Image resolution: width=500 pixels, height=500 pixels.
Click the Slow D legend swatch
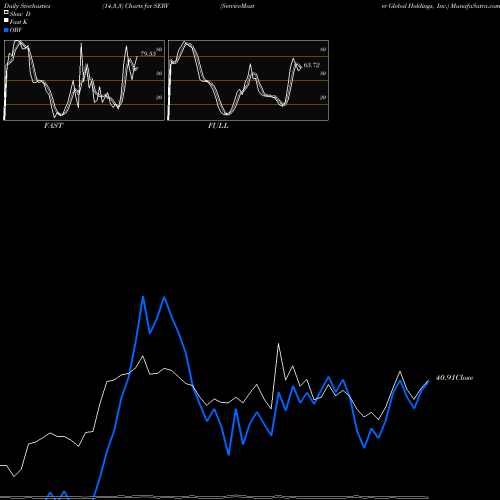point(6,13)
